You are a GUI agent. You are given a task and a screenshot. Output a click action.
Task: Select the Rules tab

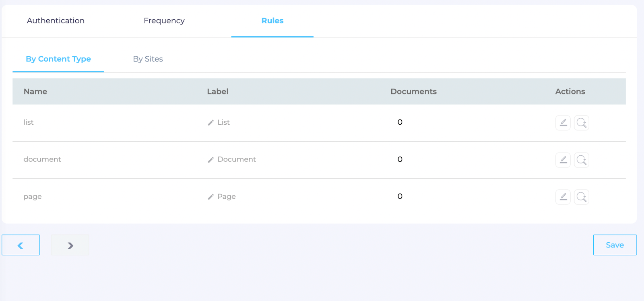(x=272, y=21)
